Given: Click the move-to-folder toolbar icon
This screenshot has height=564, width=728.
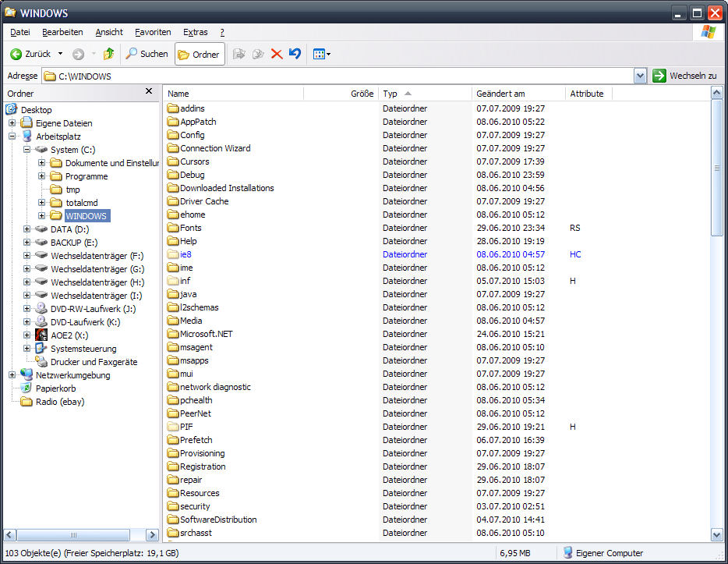Looking at the screenshot, I should 239,54.
